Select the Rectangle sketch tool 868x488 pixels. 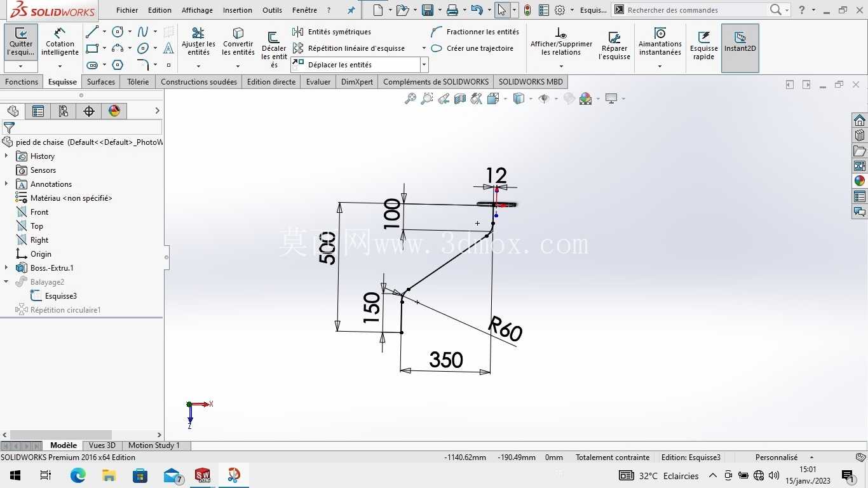92,48
